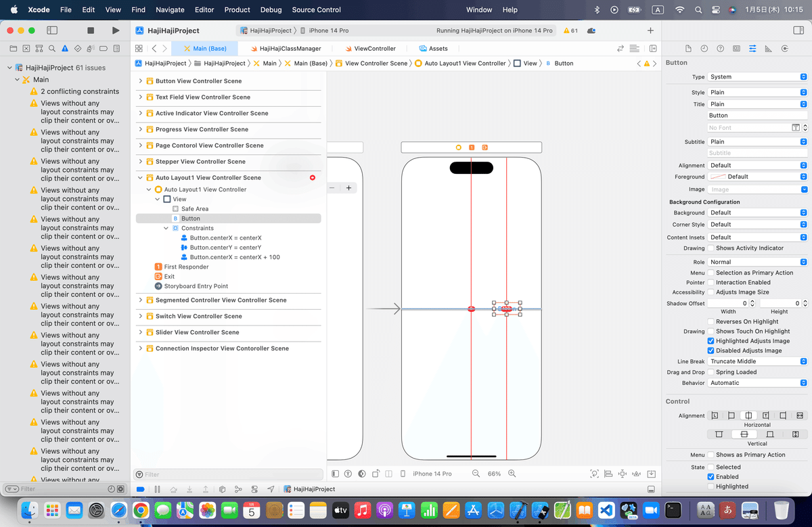Open the Product menu

[238, 9]
